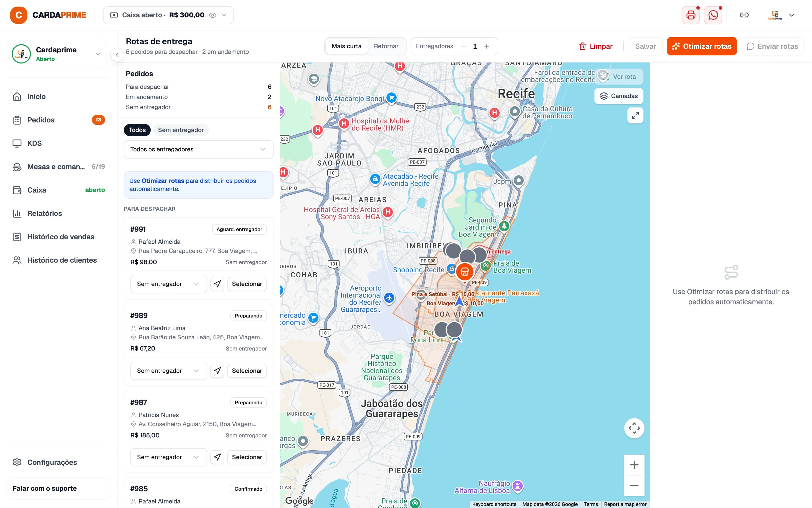Zoom in on the map

tap(634, 465)
